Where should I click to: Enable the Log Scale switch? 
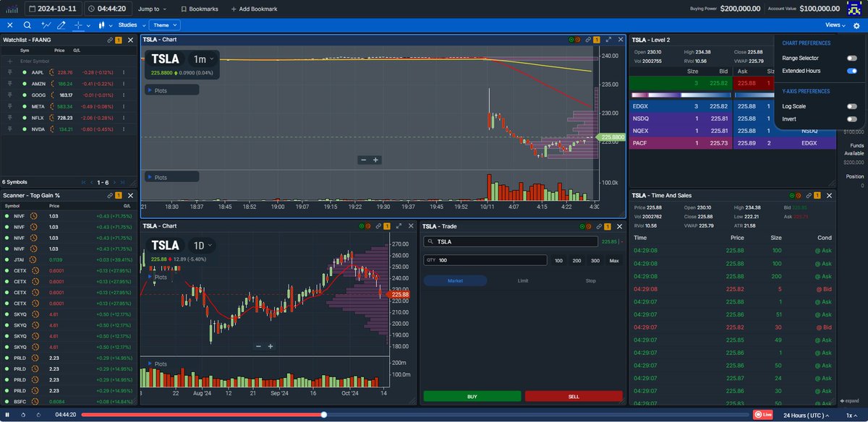(852, 106)
